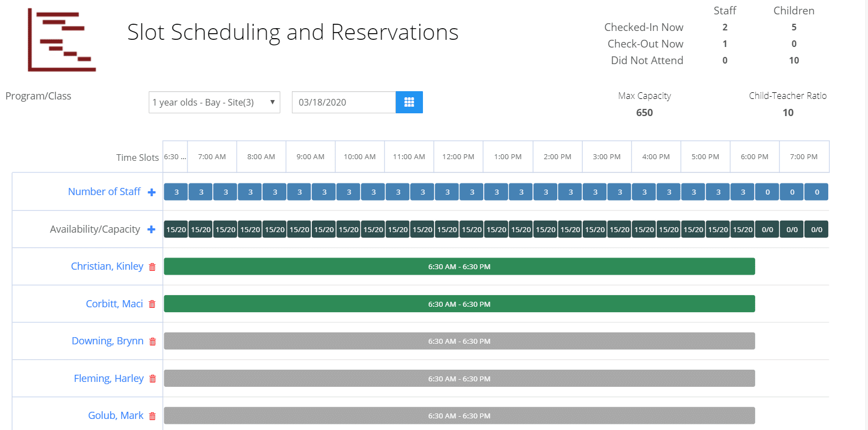Delete Golub, Mark using trash icon
The width and height of the screenshot is (868, 430).
152,416
